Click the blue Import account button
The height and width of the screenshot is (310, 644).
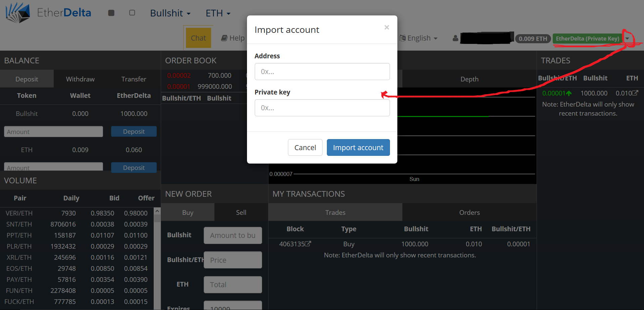pyautogui.click(x=358, y=147)
